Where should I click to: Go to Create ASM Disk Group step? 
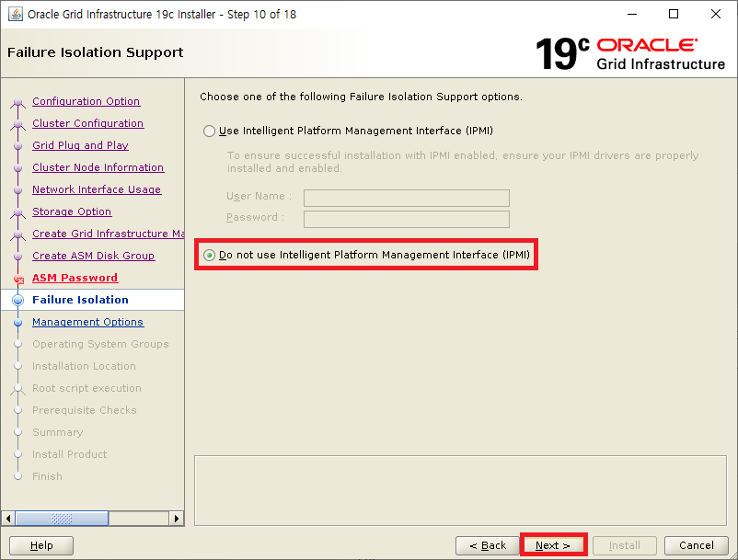93,256
